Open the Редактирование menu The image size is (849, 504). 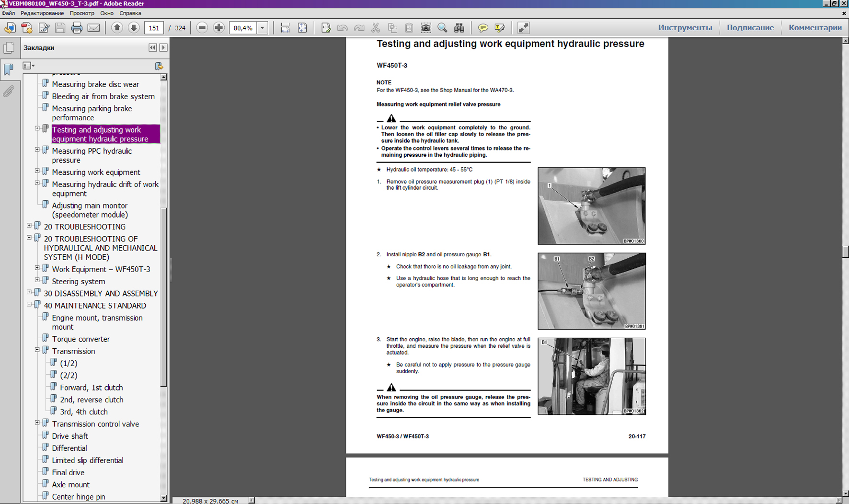tap(42, 13)
